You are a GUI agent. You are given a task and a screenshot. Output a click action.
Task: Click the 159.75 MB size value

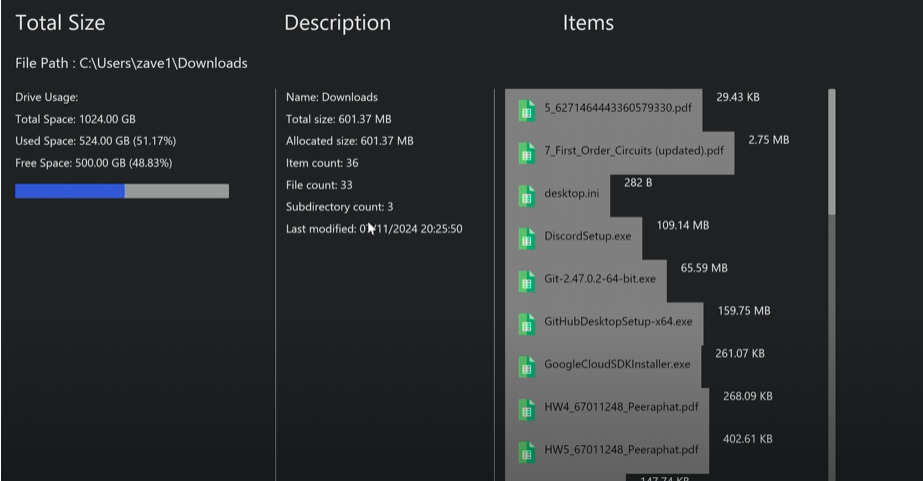(x=744, y=311)
